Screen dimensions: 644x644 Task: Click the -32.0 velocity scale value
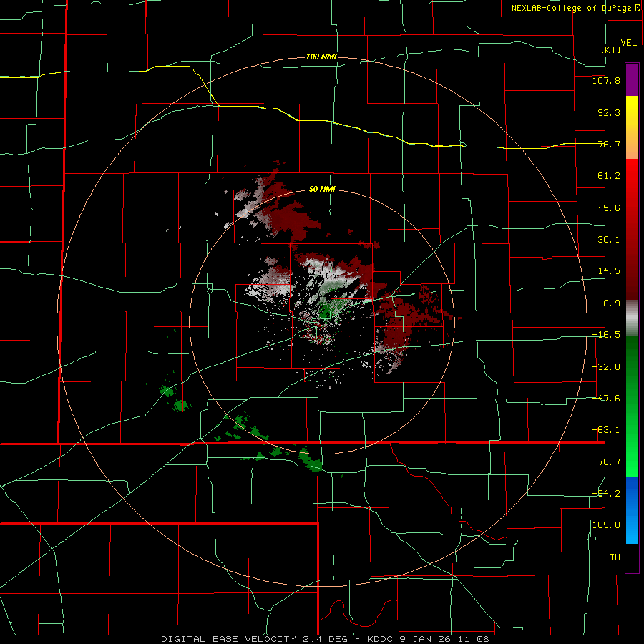[606, 367]
